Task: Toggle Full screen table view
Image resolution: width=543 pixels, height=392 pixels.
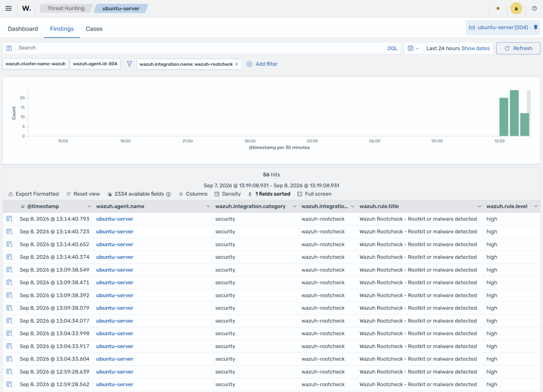Action: coord(314,194)
